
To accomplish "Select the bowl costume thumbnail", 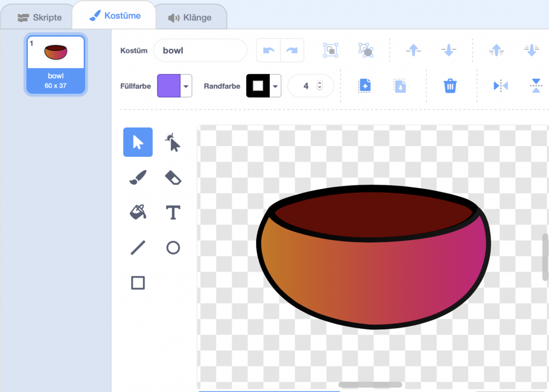I will point(56,64).
